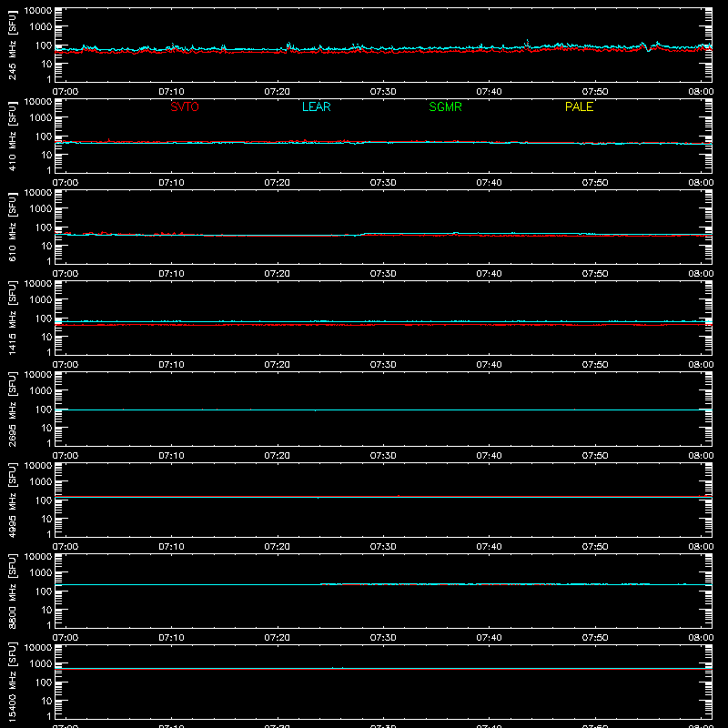Click the 100 tick of 15400 MHz panel
The width and height of the screenshot is (728, 728).
click(44, 682)
